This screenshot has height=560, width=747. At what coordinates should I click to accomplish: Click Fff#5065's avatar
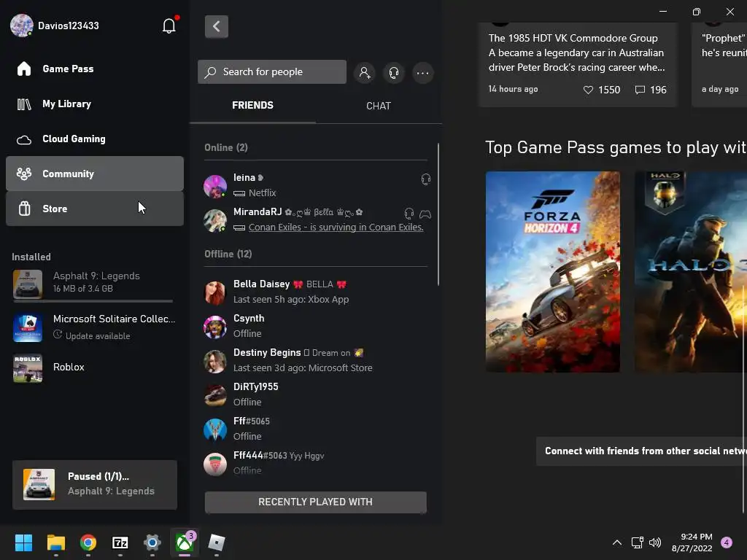tap(215, 429)
